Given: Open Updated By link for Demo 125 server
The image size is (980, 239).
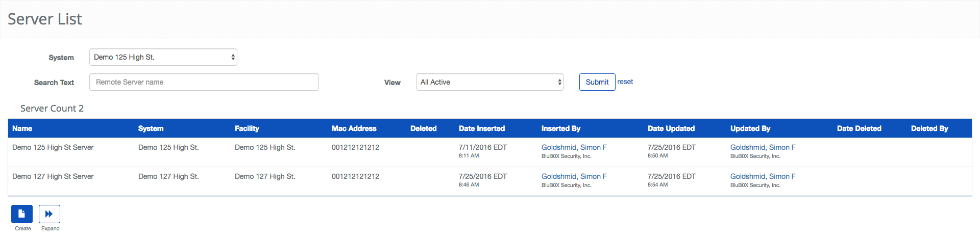Looking at the screenshot, I should pos(763,147).
